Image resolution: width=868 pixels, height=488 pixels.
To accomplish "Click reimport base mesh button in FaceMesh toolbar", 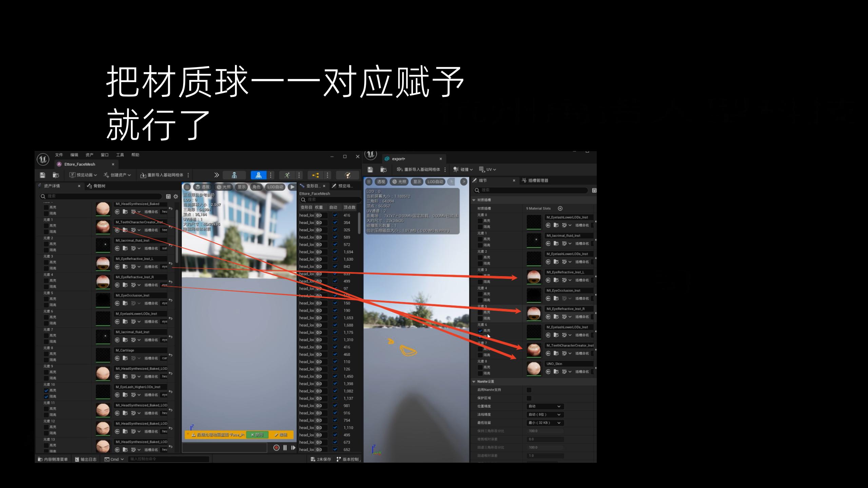I will tap(162, 175).
